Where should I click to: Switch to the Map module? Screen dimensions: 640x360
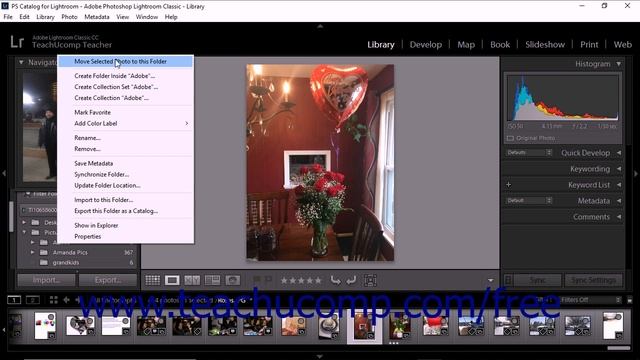click(466, 44)
